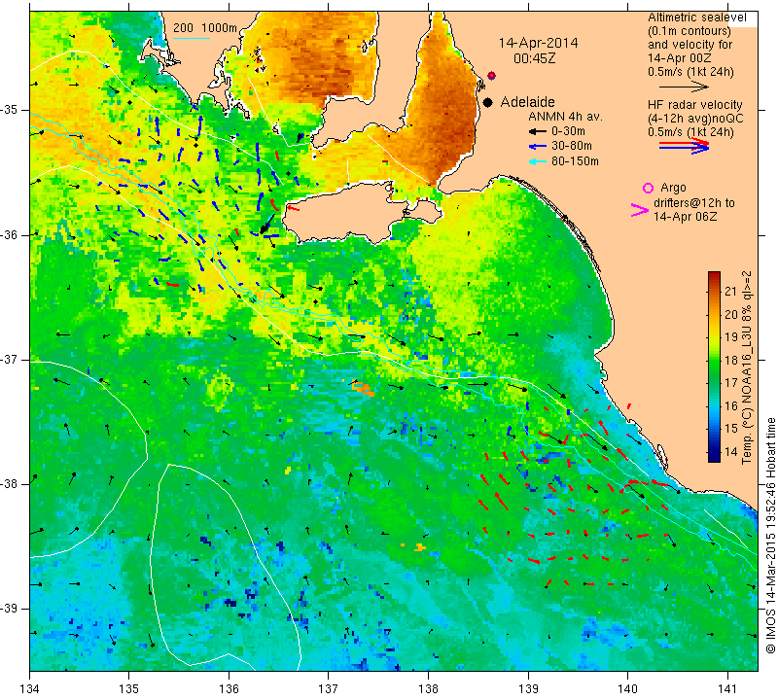Screen dimensions: 778x700
Task: Click the '30-80m' depth legend label
Action: 572,146
